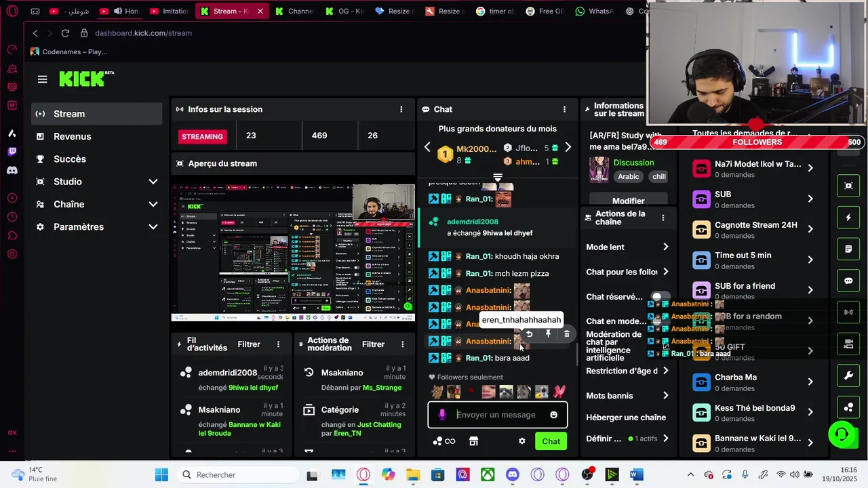
Task: Open the hamburger menu beside Kick logo
Action: [x=42, y=79]
